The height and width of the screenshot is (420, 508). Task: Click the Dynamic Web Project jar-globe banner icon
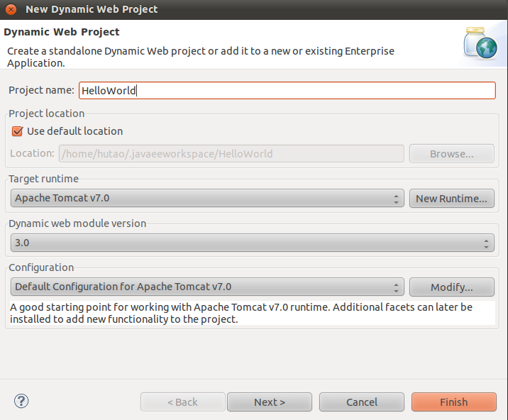480,43
